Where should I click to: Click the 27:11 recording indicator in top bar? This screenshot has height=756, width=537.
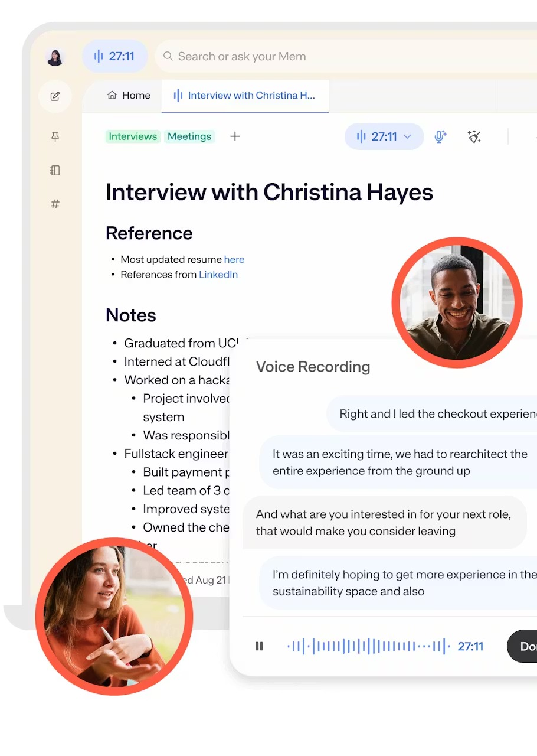114,57
